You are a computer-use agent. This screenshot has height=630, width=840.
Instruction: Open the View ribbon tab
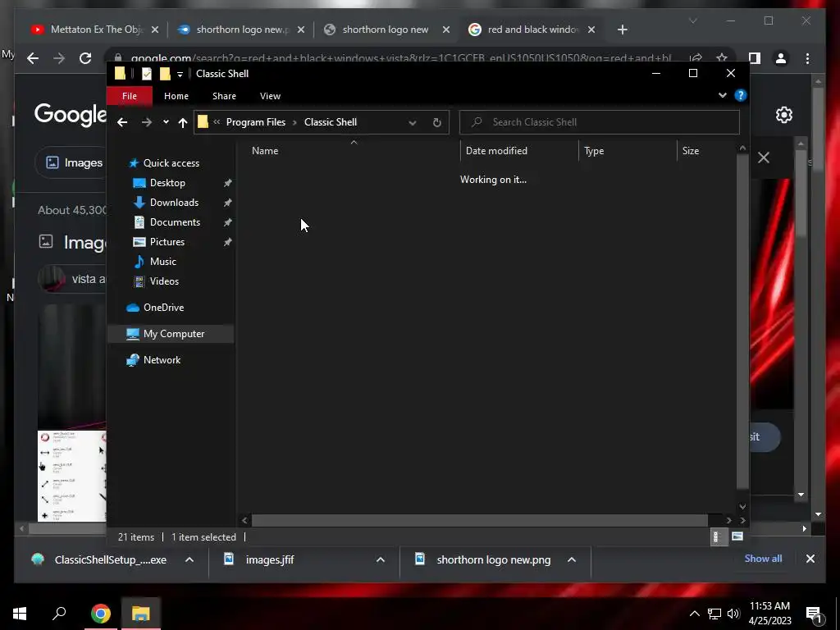point(270,96)
